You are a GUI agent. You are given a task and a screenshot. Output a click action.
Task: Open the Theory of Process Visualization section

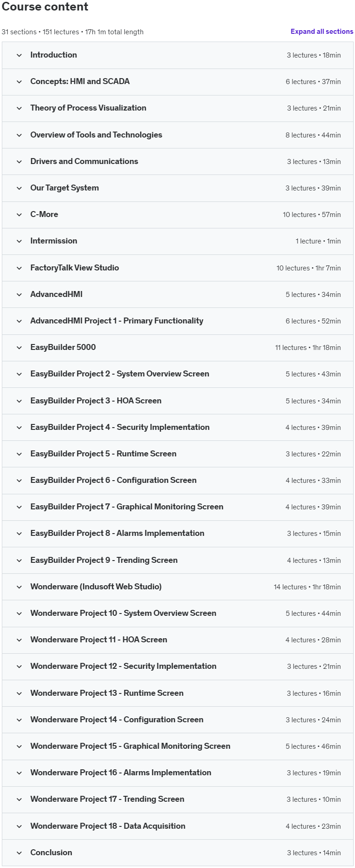point(88,108)
